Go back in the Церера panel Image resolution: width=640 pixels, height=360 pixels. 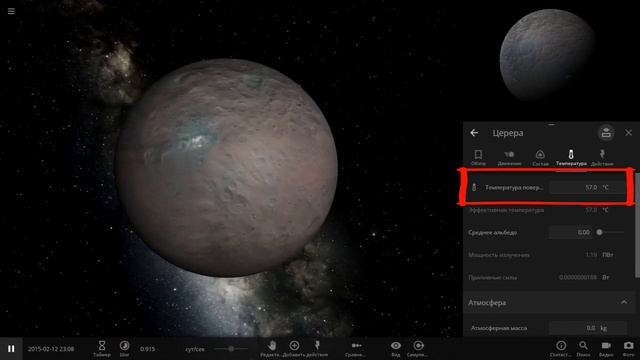(474, 133)
